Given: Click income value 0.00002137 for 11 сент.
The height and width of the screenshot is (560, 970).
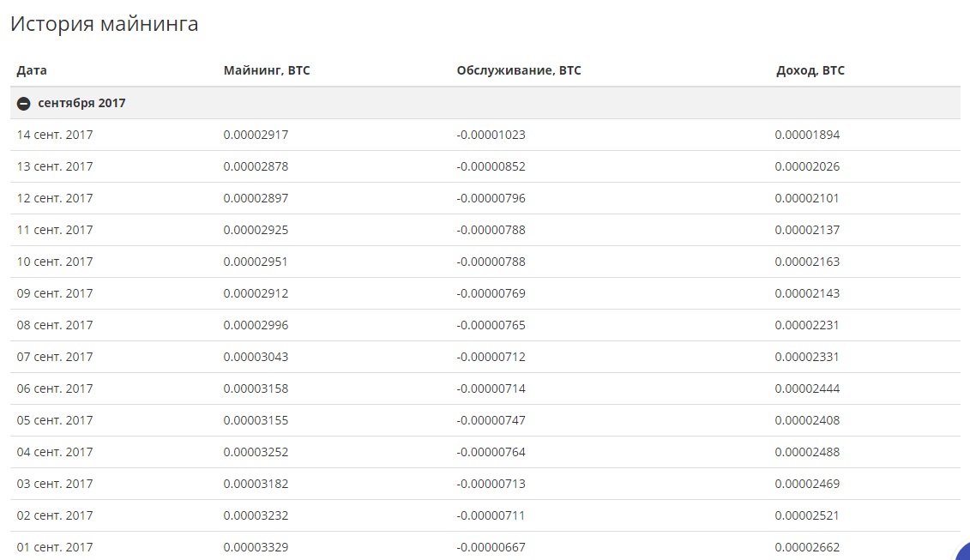Looking at the screenshot, I should pyautogui.click(x=807, y=230).
